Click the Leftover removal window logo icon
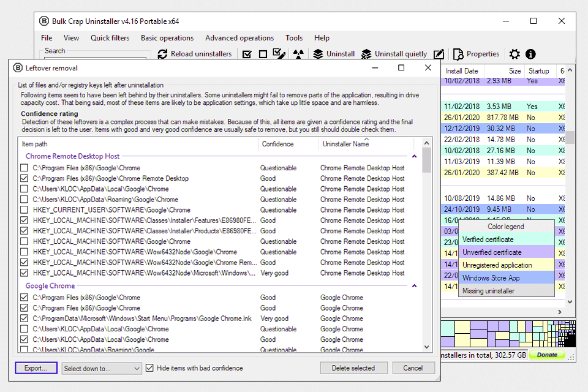Screen dimensions: 588x392 (x=18, y=68)
